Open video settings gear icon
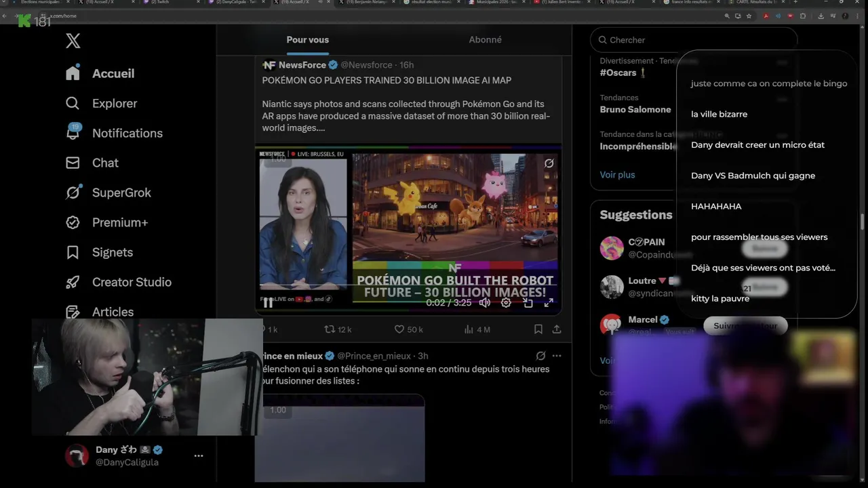The width and height of the screenshot is (868, 488). pyautogui.click(x=506, y=303)
